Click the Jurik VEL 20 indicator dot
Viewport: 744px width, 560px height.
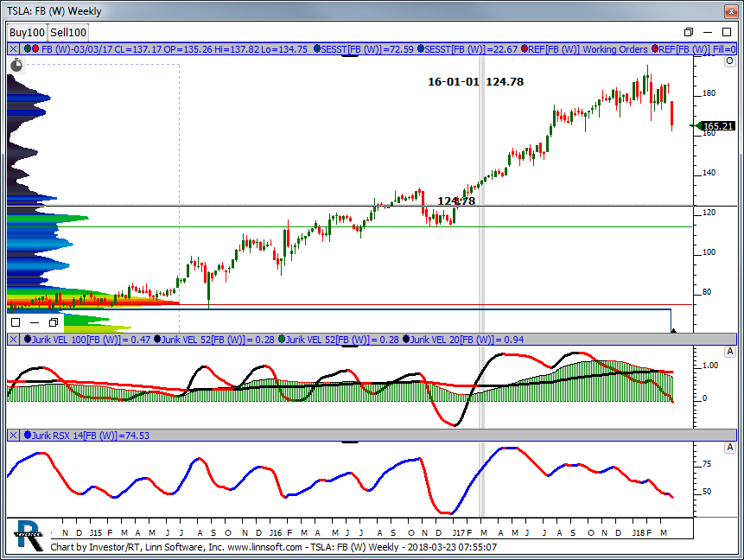[406, 339]
